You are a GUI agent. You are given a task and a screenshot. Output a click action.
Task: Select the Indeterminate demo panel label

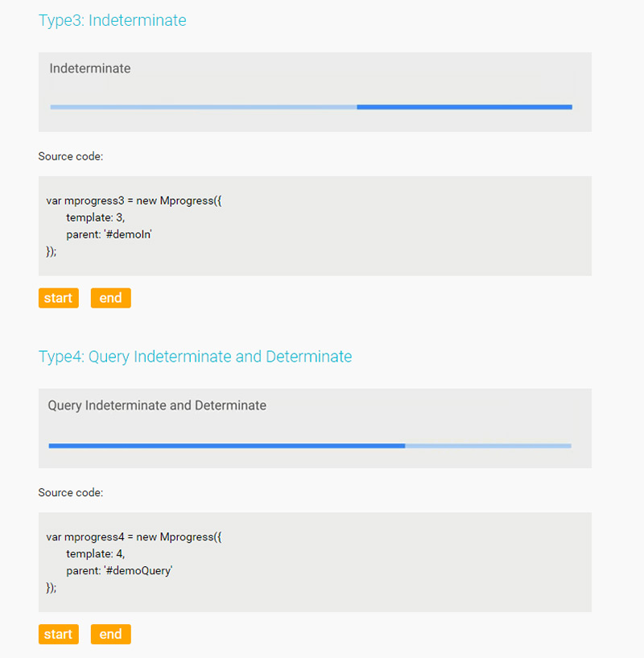(89, 68)
